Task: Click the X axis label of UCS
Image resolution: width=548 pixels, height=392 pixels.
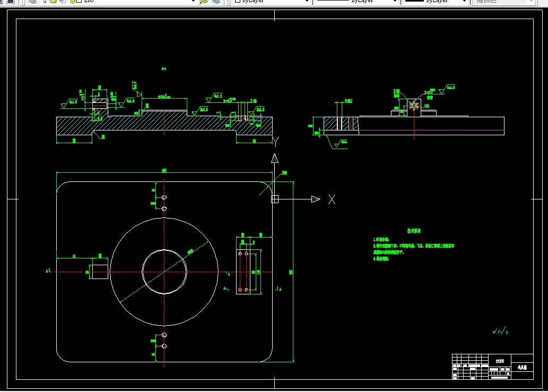Action: click(x=332, y=199)
